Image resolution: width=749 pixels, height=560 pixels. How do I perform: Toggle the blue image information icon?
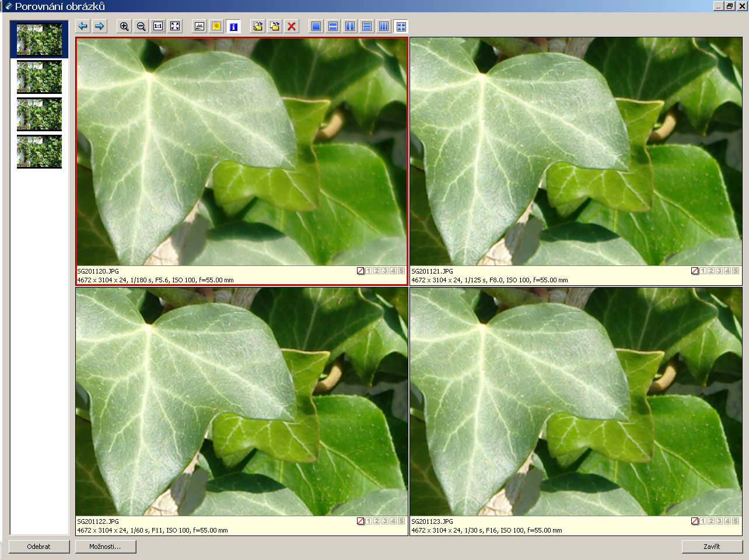(233, 26)
